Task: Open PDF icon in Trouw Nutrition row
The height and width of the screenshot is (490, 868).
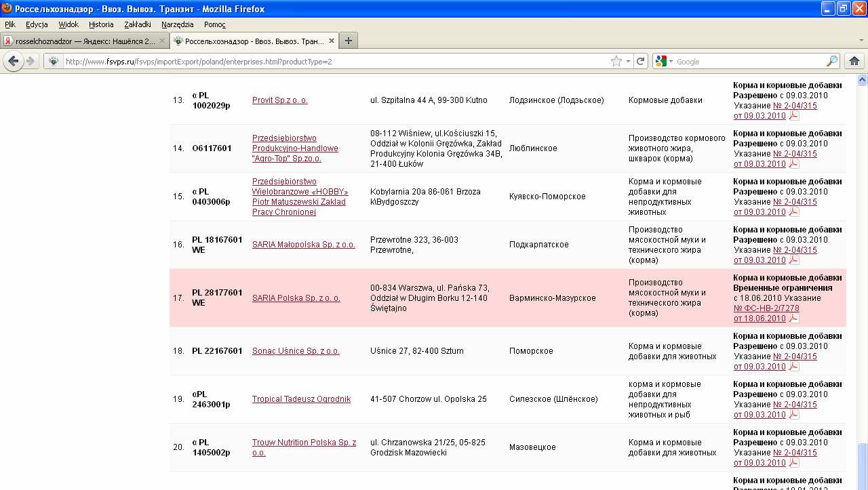Action: click(x=793, y=463)
